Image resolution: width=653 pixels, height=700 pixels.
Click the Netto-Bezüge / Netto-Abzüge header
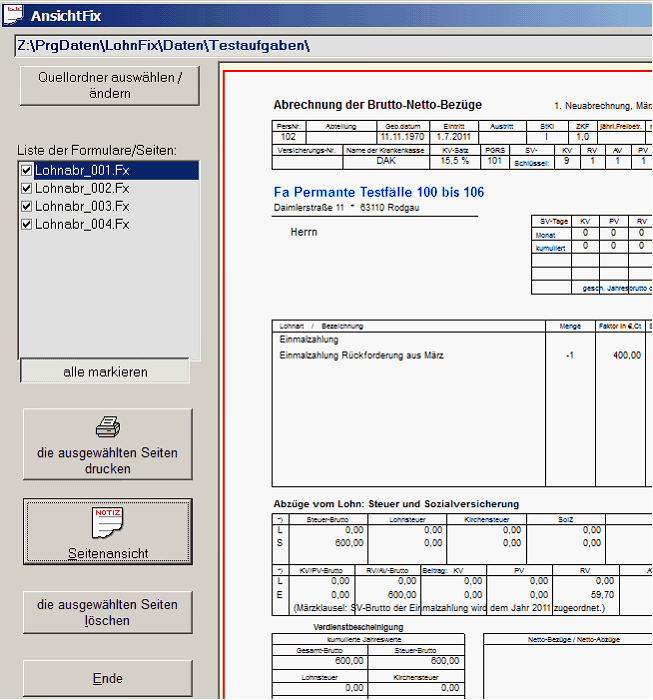[x=574, y=640]
